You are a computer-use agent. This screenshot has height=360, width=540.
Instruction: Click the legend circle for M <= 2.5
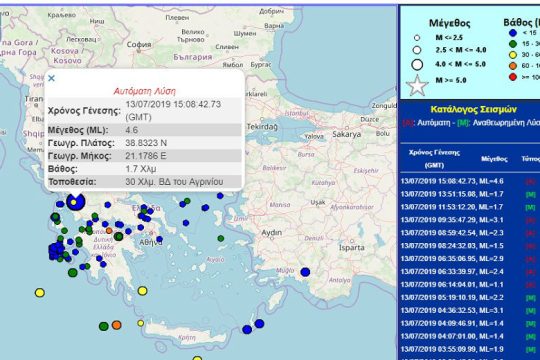[417, 38]
